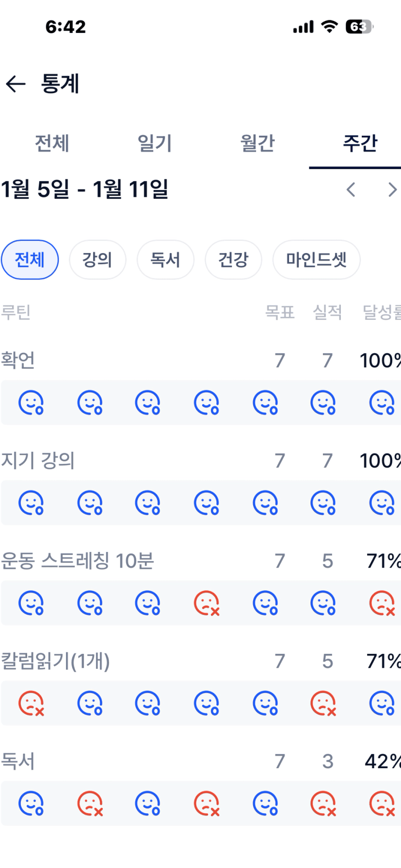
Task: Go to the next week with right chevron
Action: (392, 189)
